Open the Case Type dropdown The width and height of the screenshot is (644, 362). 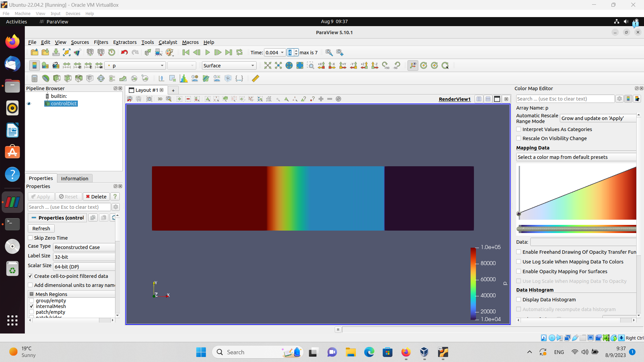(84, 247)
